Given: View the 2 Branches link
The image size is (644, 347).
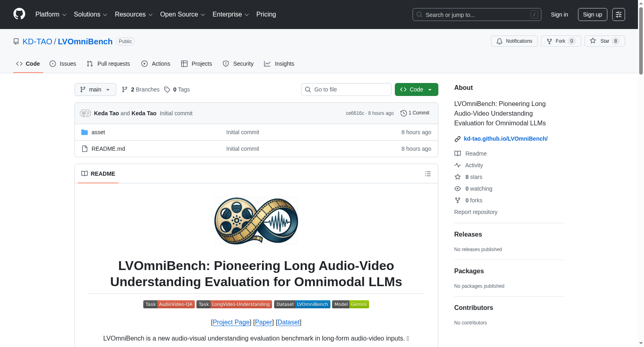Looking at the screenshot, I should (x=141, y=89).
